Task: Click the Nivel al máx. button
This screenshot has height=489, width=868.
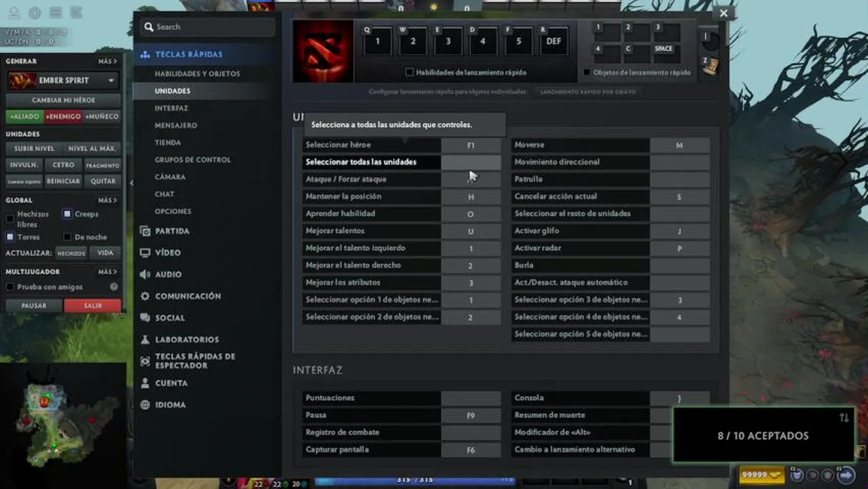Action: pyautogui.click(x=92, y=148)
